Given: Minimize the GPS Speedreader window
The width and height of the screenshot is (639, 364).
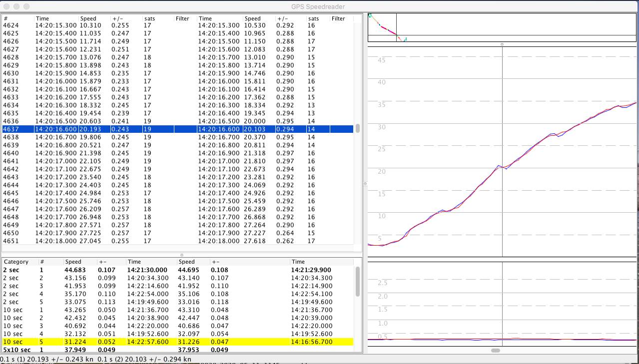Looking at the screenshot, I should point(16,6).
